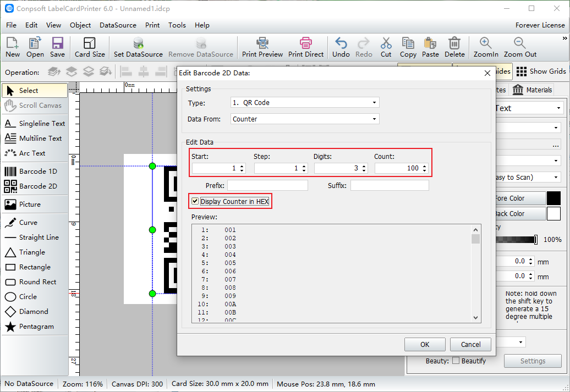Save the label using Save icon
The width and height of the screenshot is (570, 392).
57,47
